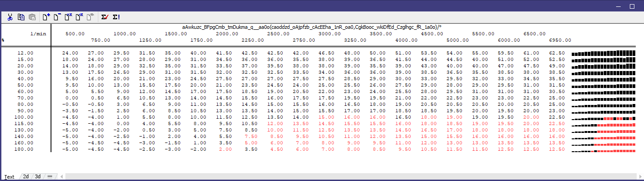Click the page icon with equals-X symbol
644x181 pixels.
click(68, 17)
